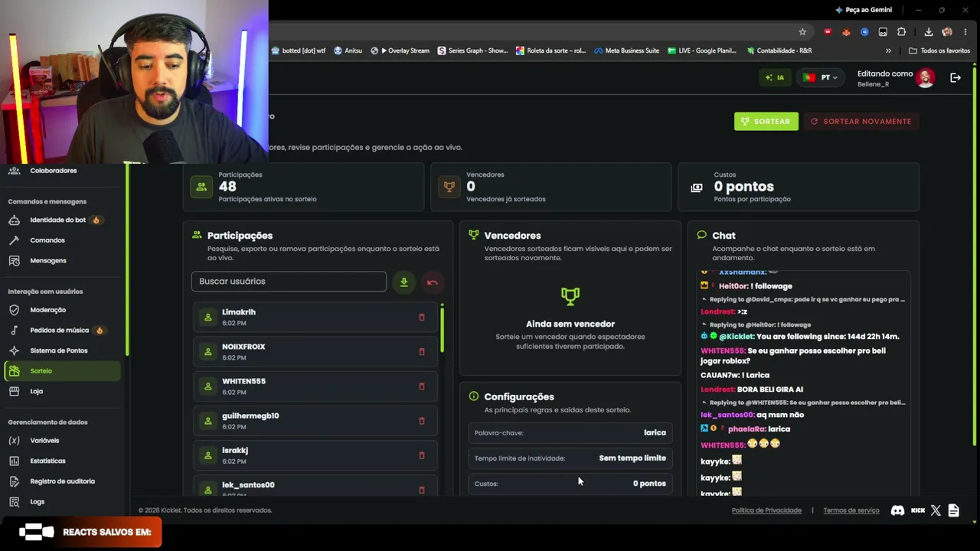Open the Roleta da sorte bookmark
Viewport: 980px width, 551px height.
550,51
